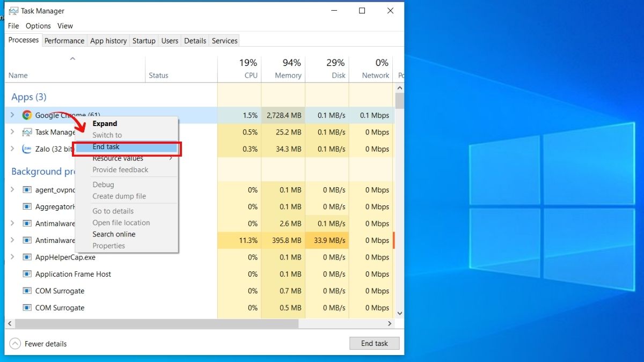Click the 33.9 MB/s disk cell

[x=327, y=240]
